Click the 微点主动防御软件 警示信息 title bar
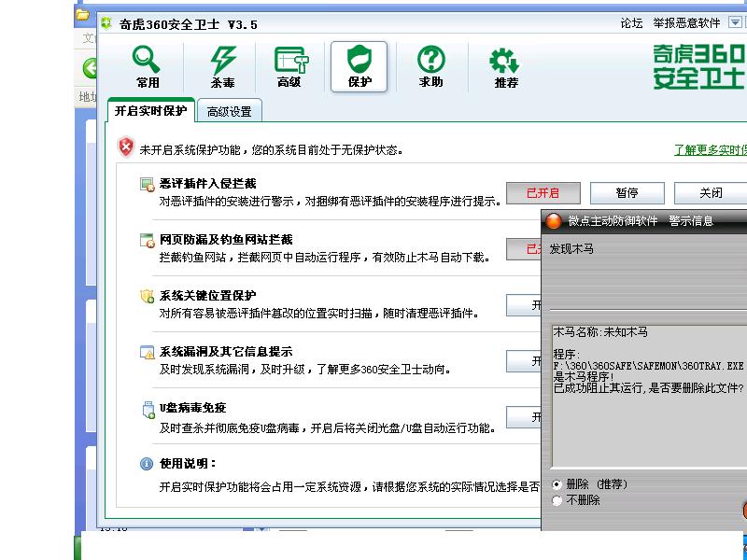 641,221
